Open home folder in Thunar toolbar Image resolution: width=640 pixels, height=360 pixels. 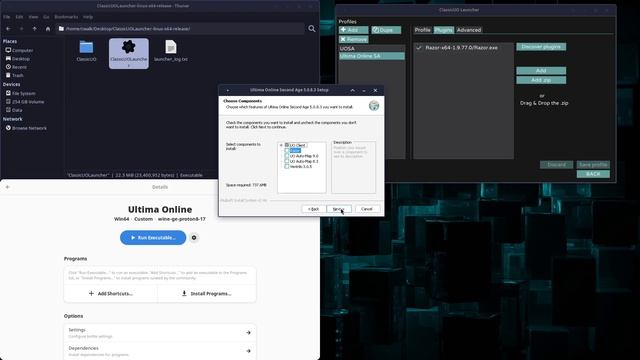click(48, 29)
